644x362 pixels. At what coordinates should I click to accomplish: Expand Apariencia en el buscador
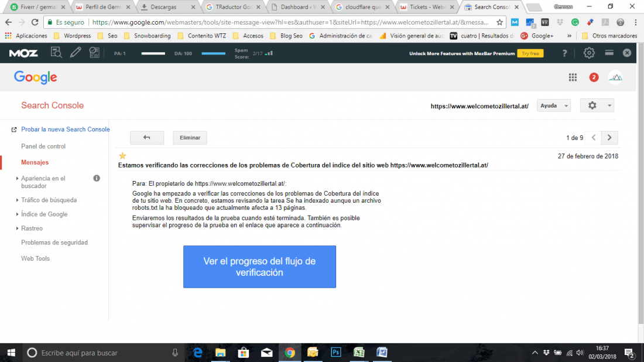point(43,182)
